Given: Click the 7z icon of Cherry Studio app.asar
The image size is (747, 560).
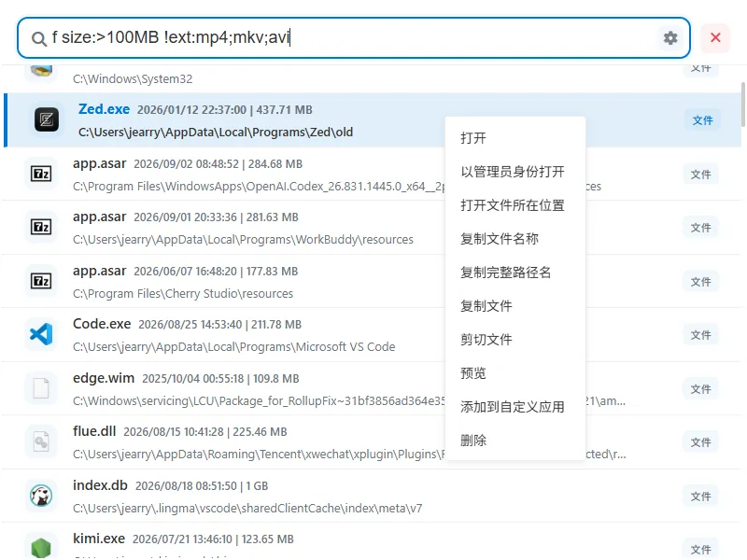Looking at the screenshot, I should click(41, 281).
